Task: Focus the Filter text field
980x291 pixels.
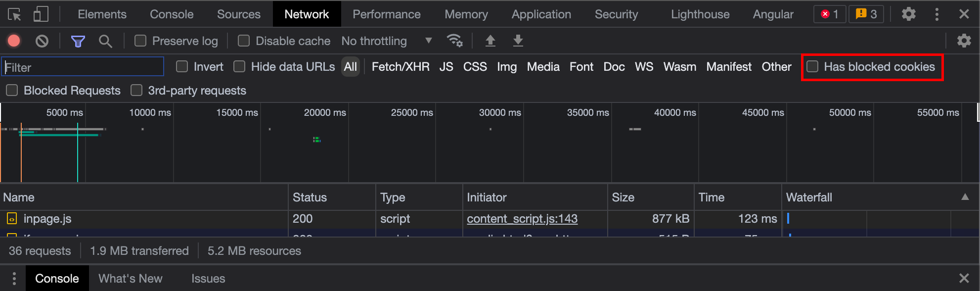Action: click(x=83, y=67)
